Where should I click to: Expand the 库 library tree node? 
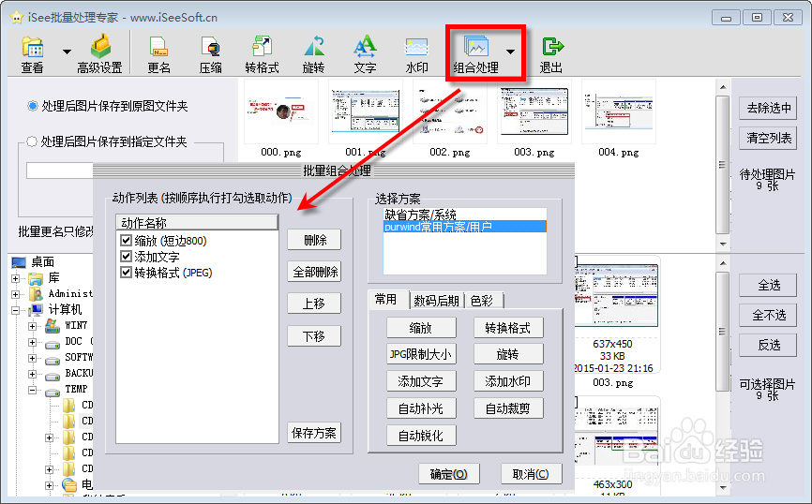click(x=16, y=278)
